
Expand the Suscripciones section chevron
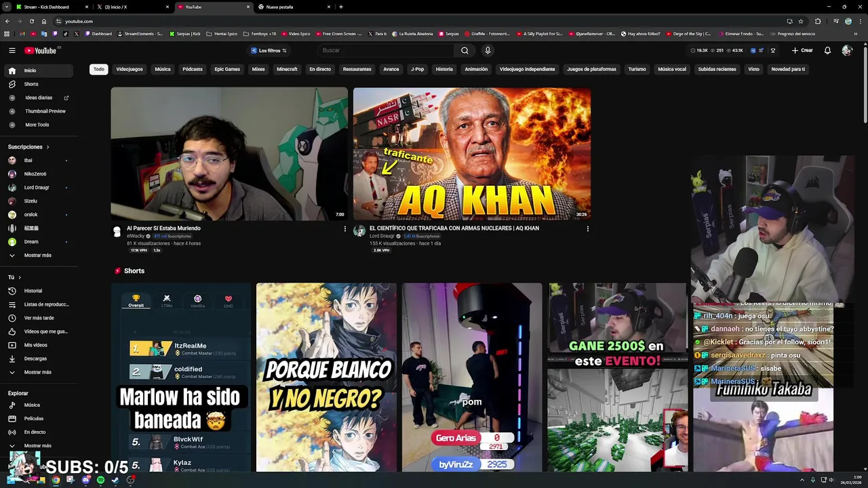point(47,147)
